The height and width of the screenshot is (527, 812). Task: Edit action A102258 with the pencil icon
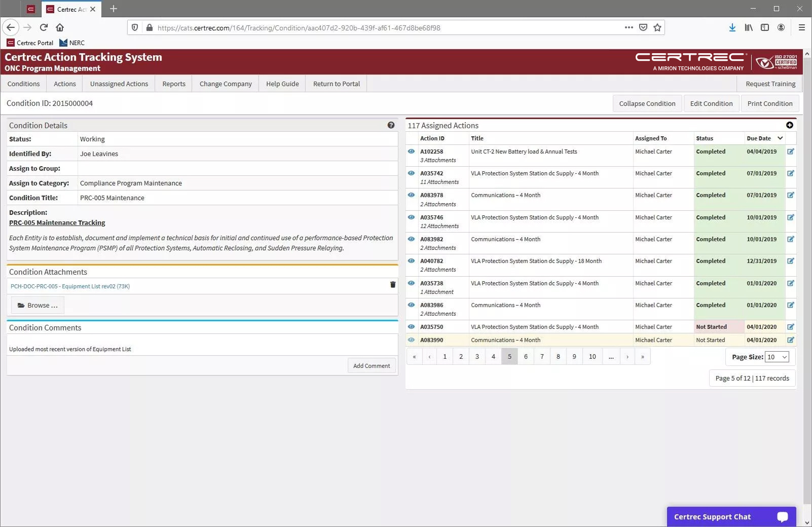[x=790, y=152]
